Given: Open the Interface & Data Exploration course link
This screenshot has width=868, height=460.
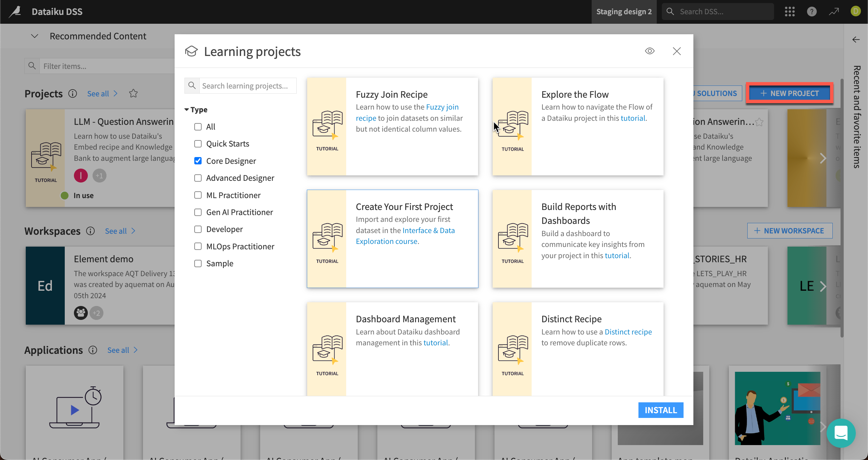Looking at the screenshot, I should [405, 236].
